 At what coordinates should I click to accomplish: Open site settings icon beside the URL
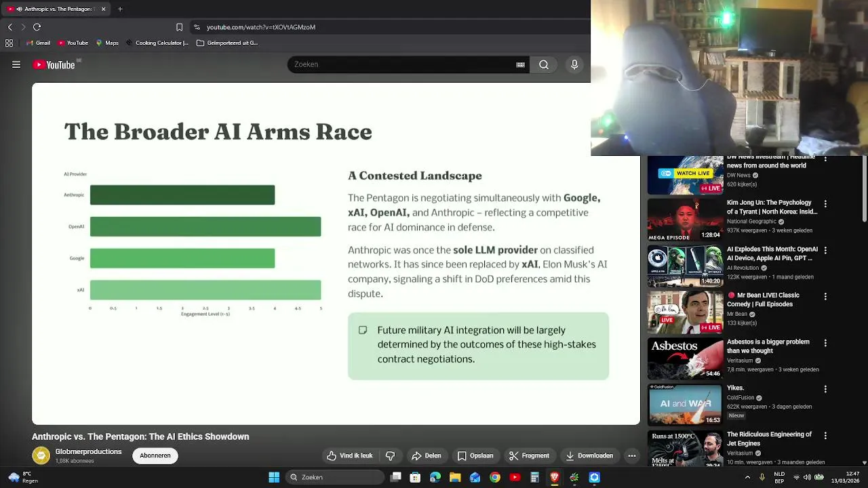point(197,27)
